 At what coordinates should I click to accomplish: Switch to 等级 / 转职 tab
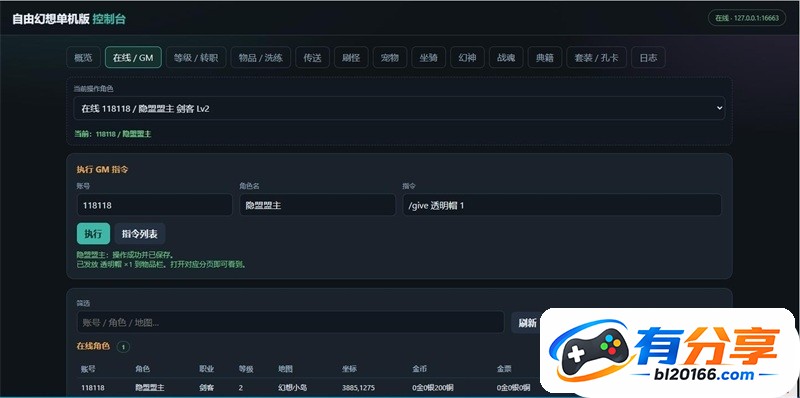(x=196, y=58)
